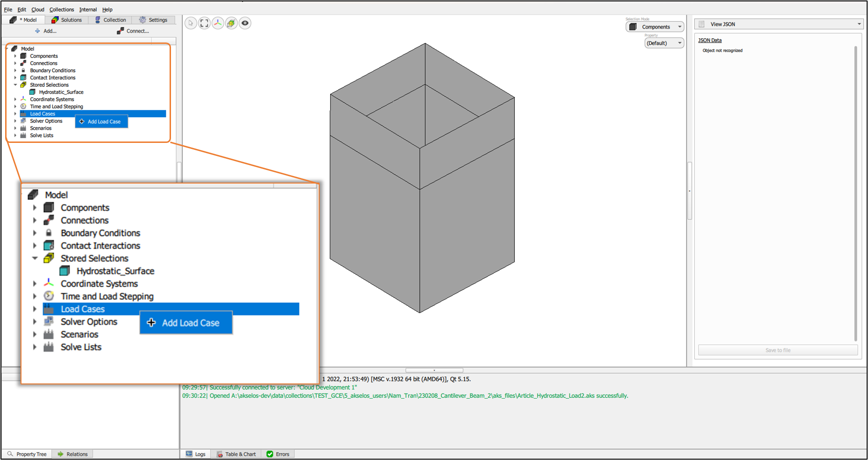This screenshot has height=460, width=868.
Task: Select the pointer selection tool in viewport toolbar
Action: point(191,23)
